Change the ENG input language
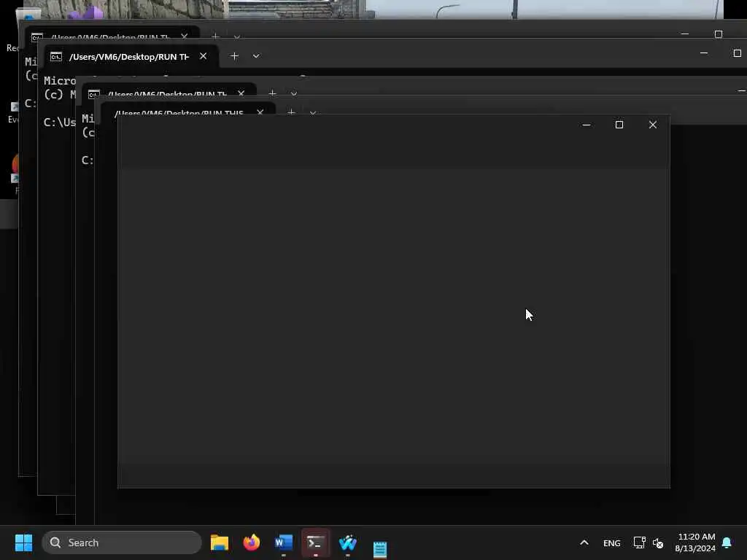 tap(612, 542)
